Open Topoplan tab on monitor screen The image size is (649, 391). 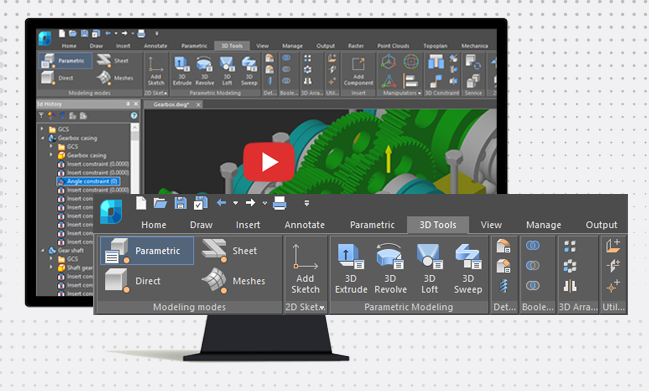coord(435,46)
